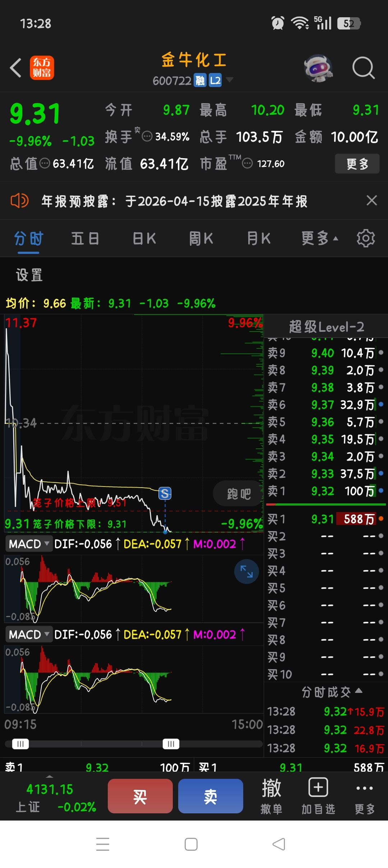The width and height of the screenshot is (388, 868).
Task: Expand the 上证 index bar arrow
Action: coord(50,777)
